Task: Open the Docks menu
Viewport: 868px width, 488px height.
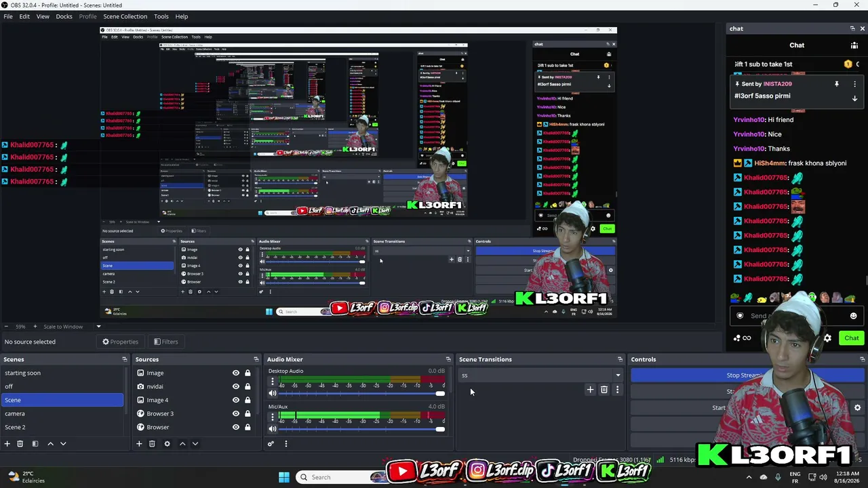Action: [x=64, y=16]
